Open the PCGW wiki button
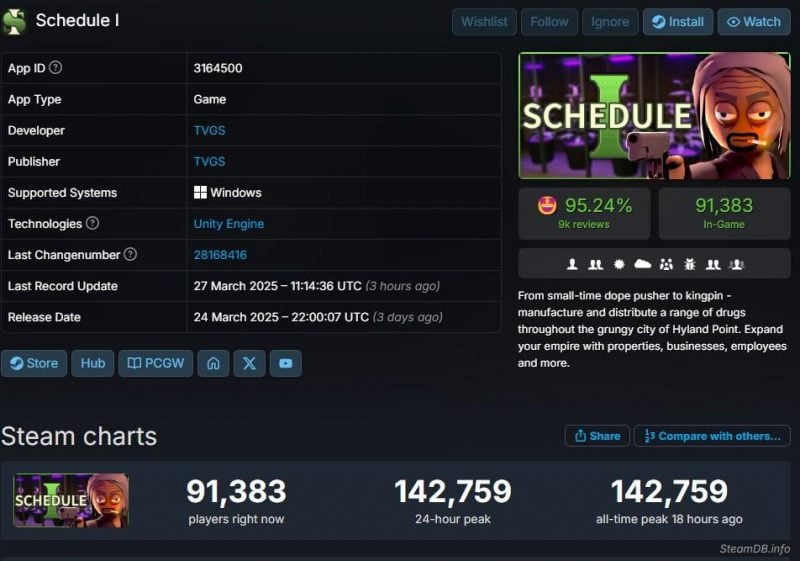Image resolution: width=800 pixels, height=561 pixels. 156,363
